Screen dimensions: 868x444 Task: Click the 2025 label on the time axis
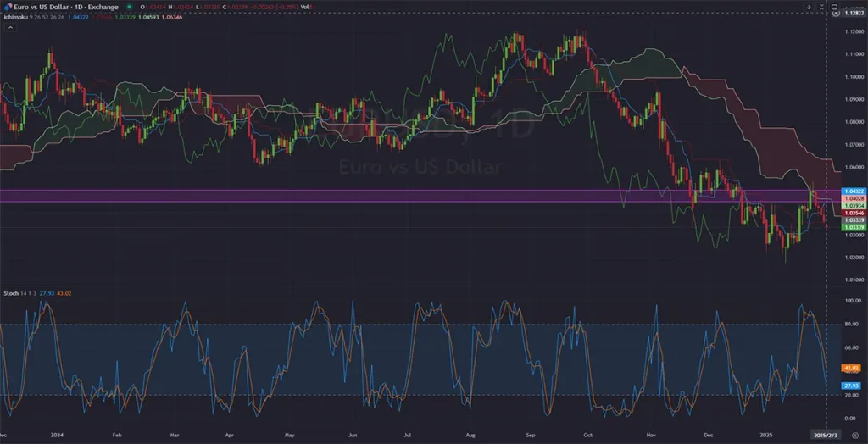pyautogui.click(x=765, y=436)
